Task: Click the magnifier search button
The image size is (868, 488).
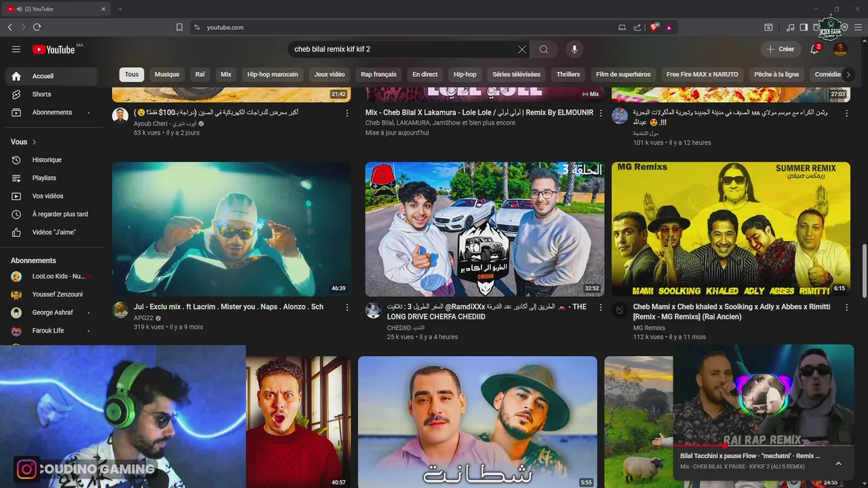Action: point(544,49)
